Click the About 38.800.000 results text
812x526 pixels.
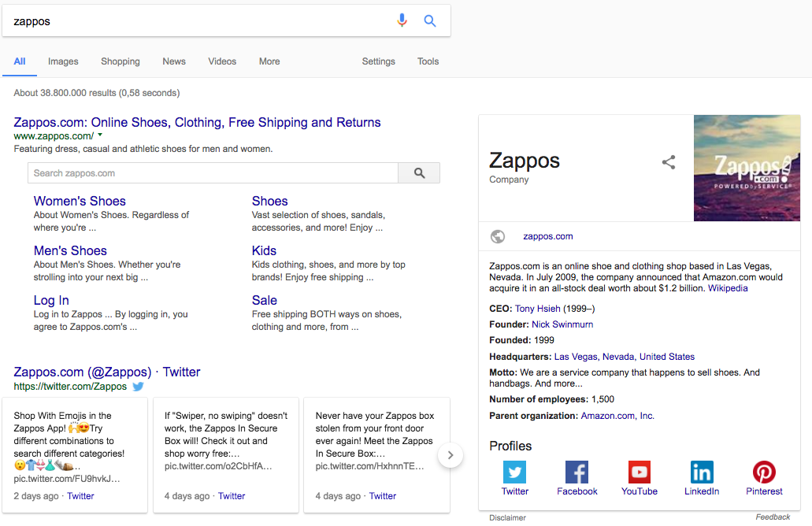97,93
